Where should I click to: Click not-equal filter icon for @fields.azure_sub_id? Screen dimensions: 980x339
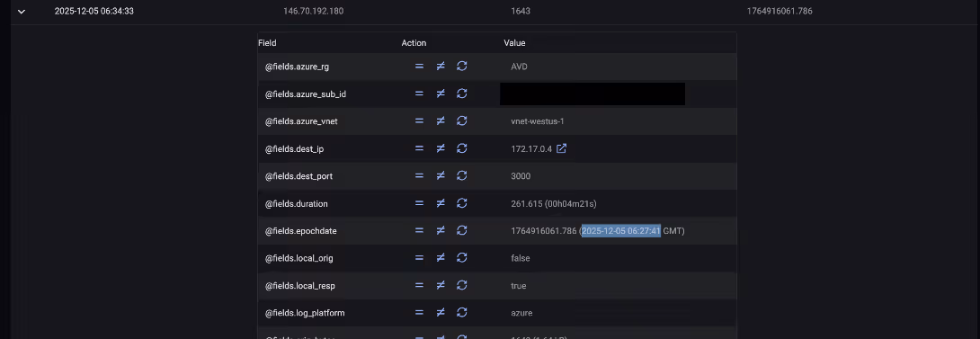[x=441, y=94]
